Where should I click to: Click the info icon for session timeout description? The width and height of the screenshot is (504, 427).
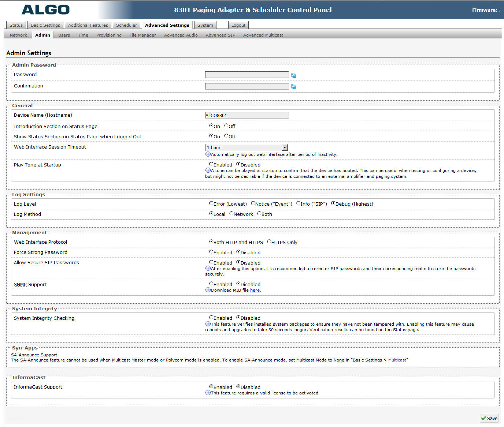(207, 154)
